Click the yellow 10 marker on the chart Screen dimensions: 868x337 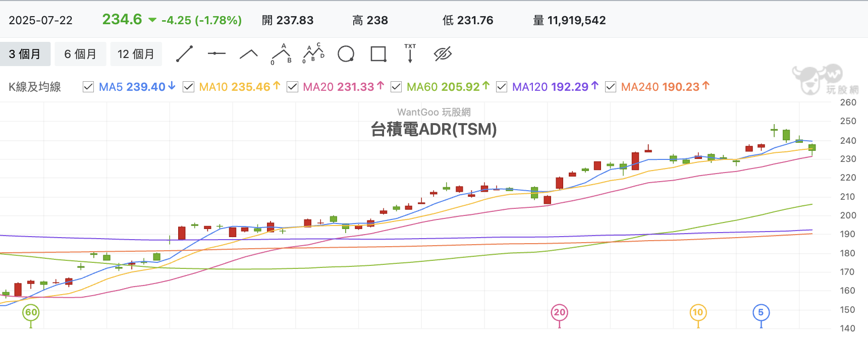[x=698, y=312]
